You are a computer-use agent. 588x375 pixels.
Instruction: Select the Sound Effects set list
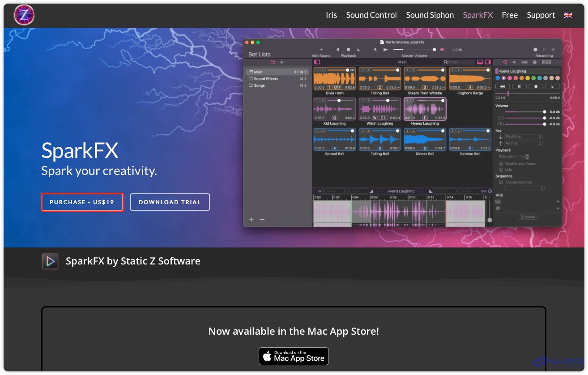pyautogui.click(x=277, y=79)
